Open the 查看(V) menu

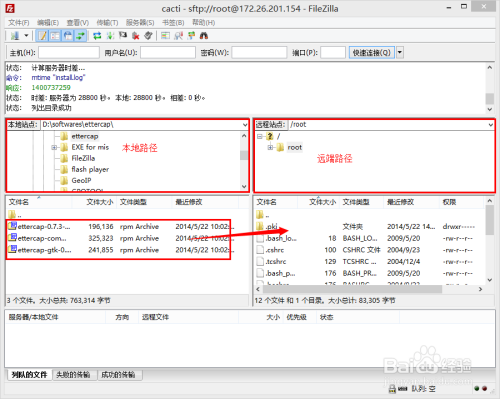77,23
